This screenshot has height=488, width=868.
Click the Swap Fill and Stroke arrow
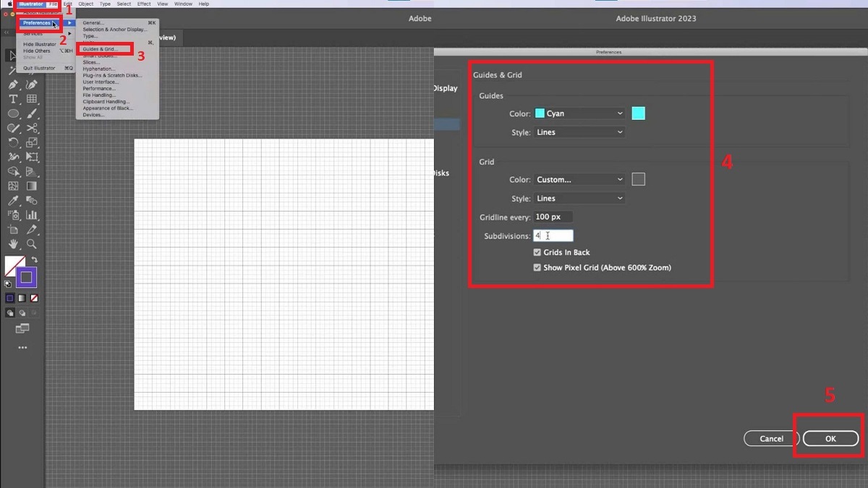[34, 260]
